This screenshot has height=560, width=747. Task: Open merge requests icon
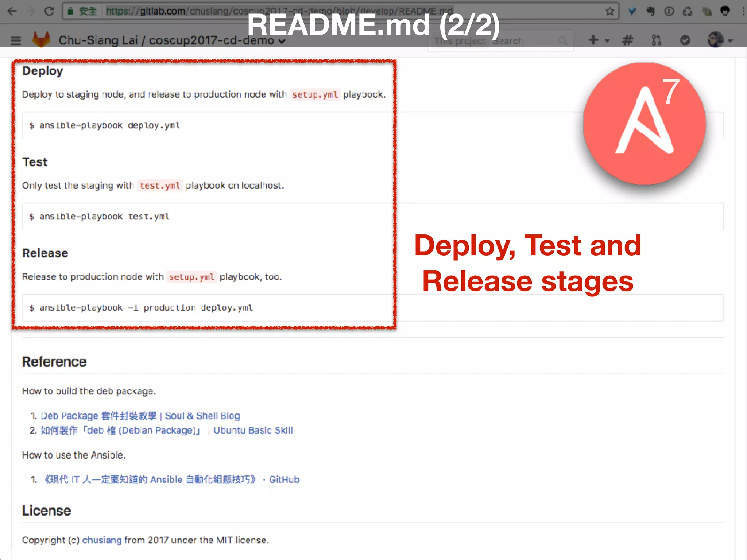click(656, 40)
